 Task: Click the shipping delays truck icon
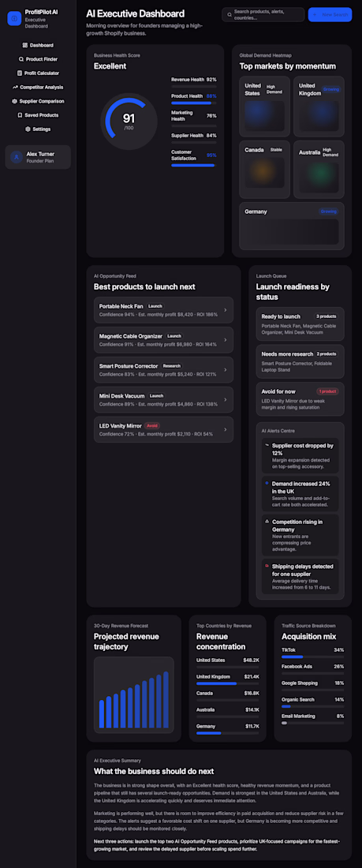267,567
